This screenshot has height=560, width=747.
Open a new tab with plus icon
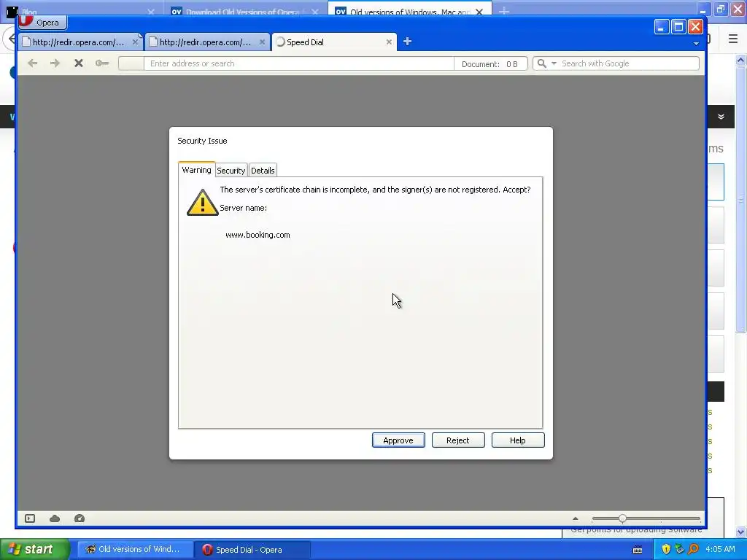pos(407,42)
